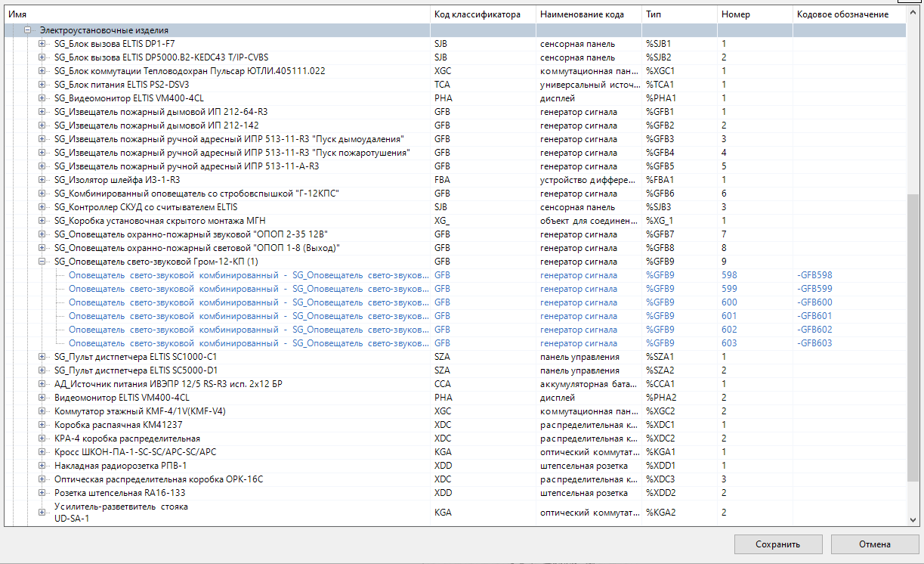The image size is (924, 564).
Task: Expand SG_Блок питания ELTIS PS2-DSV3 row
Action: coord(42,85)
